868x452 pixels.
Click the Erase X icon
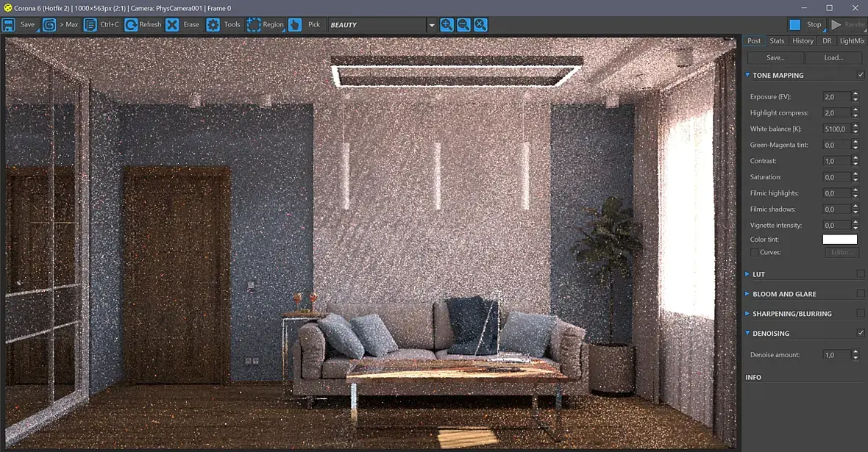click(x=172, y=25)
